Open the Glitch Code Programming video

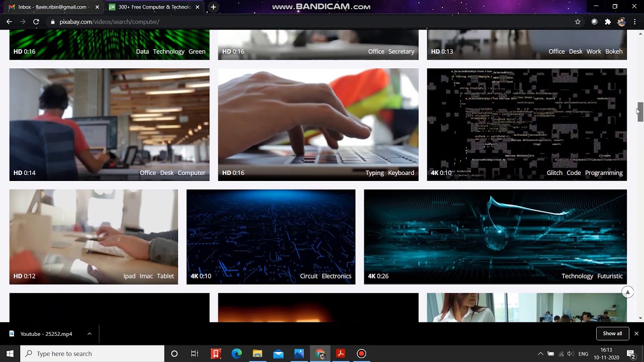tap(527, 125)
